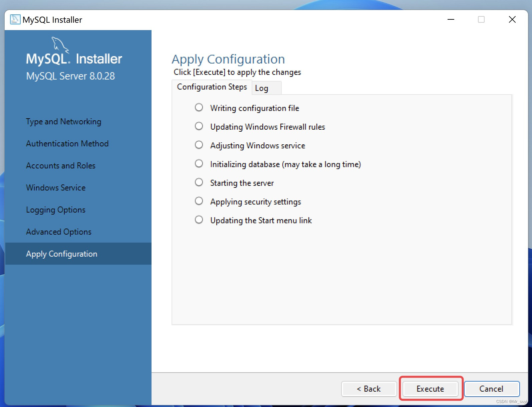Screen dimensions: 532x407
Task: Click the Initializing database status circle
Action: [x=199, y=163]
